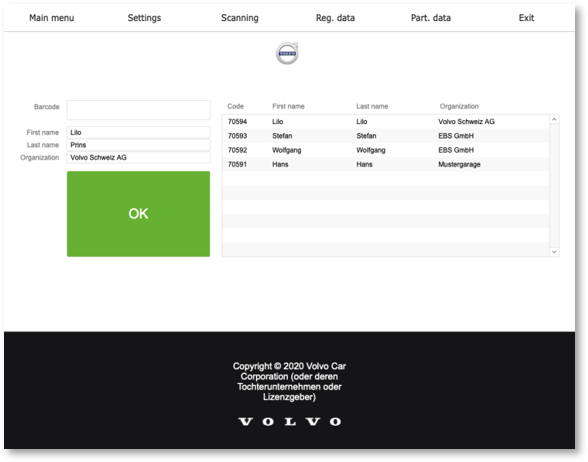Open the Settings menu
The image size is (588, 462).
(x=144, y=18)
